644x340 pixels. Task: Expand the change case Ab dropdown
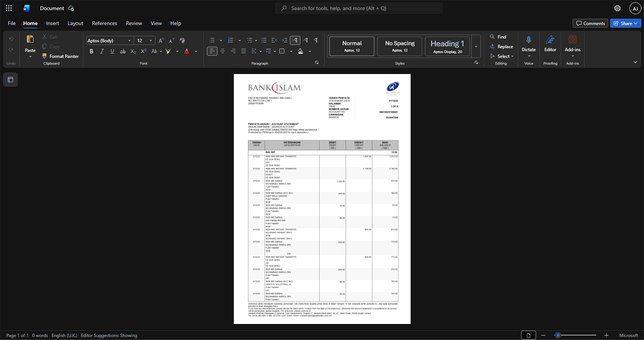tap(161, 51)
